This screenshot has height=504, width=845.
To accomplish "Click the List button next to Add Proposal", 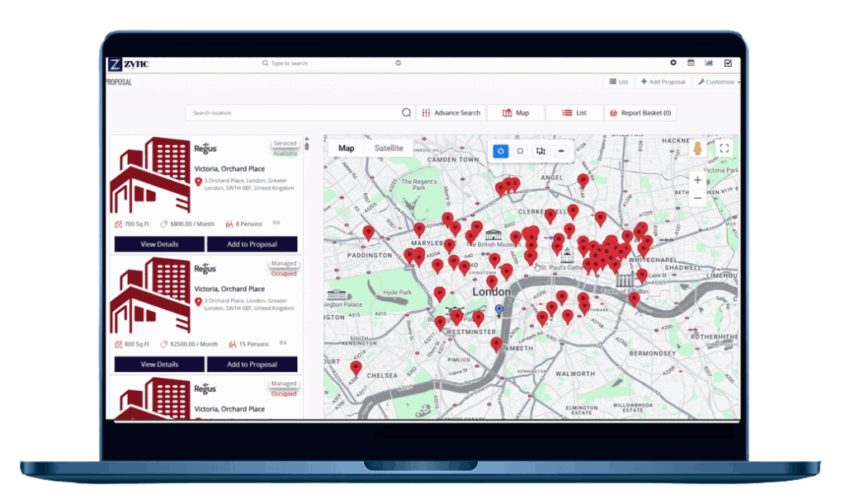I will (619, 82).
